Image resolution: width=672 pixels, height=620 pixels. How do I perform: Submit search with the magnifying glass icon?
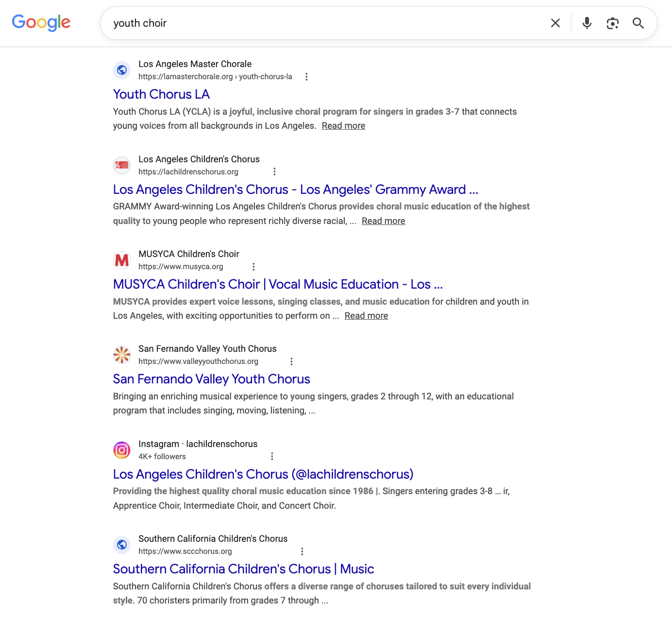click(638, 23)
